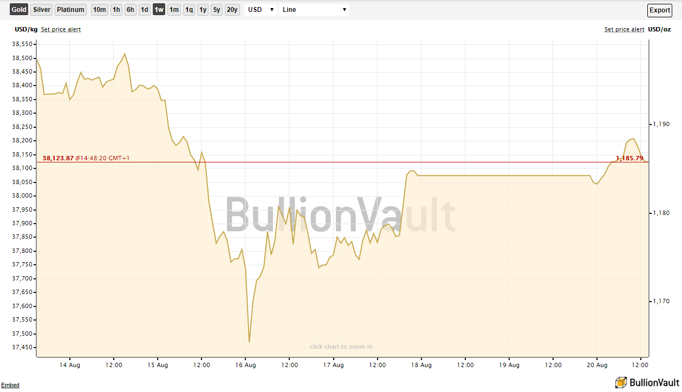The width and height of the screenshot is (682, 392).
Task: Click the USD/oz axis label
Action: click(x=659, y=30)
